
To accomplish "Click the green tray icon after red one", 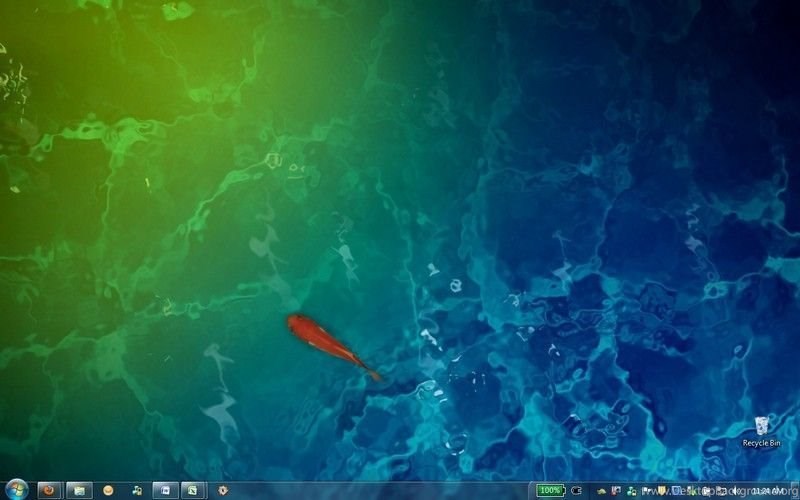I will 633,491.
